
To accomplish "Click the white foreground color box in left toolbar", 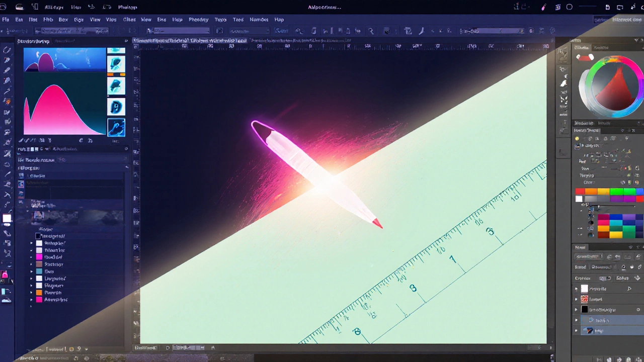I will (7, 219).
